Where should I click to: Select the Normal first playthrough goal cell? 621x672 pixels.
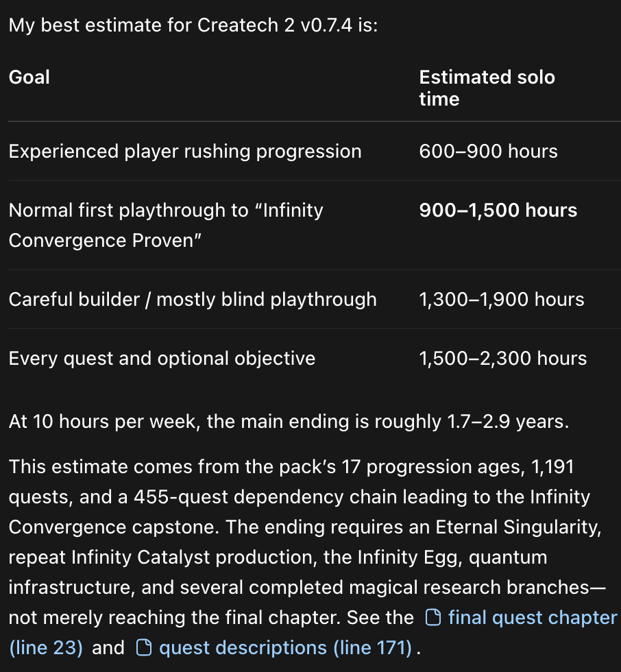[x=166, y=225]
